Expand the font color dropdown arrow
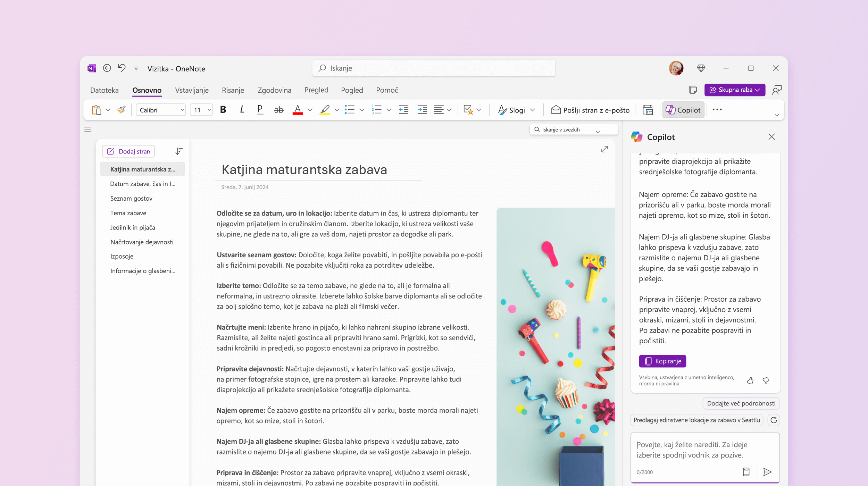The height and width of the screenshot is (486, 868). [x=310, y=110]
